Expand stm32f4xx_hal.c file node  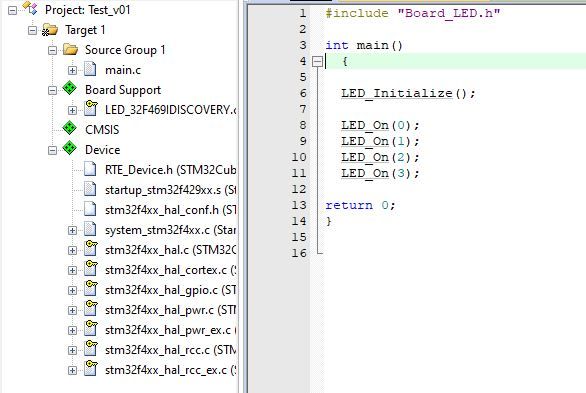point(73,250)
